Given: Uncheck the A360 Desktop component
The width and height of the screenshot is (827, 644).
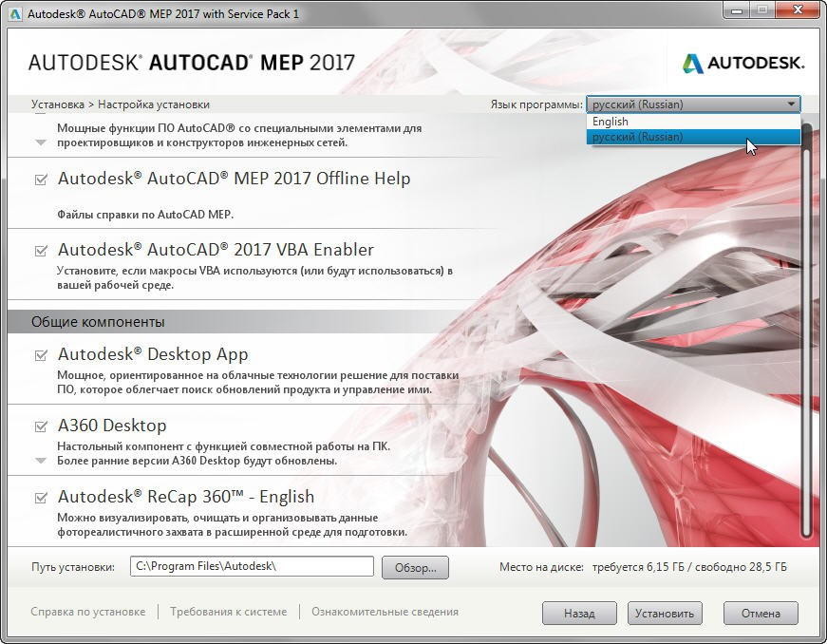Looking at the screenshot, I should point(41,426).
